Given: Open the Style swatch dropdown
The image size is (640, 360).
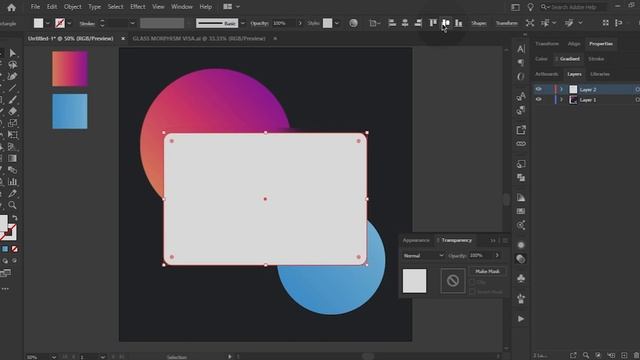Looking at the screenshot, I should click(337, 23).
